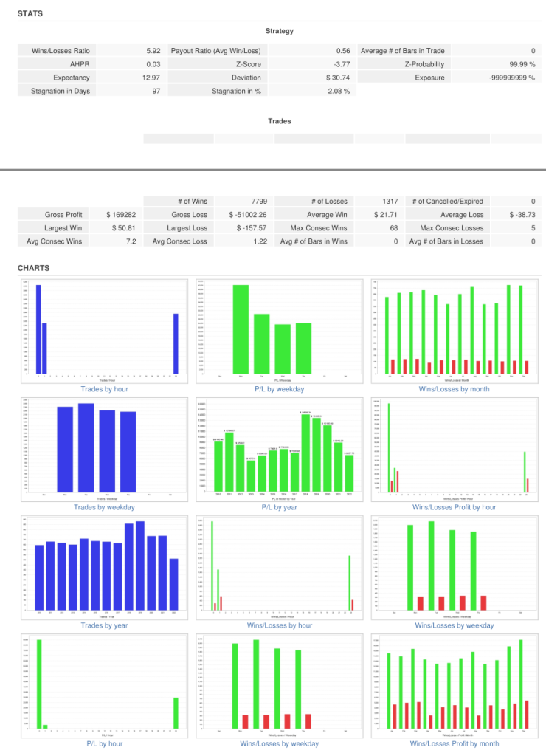
Task: Select the Largest Win value $ 50.81
Action: tap(123, 228)
